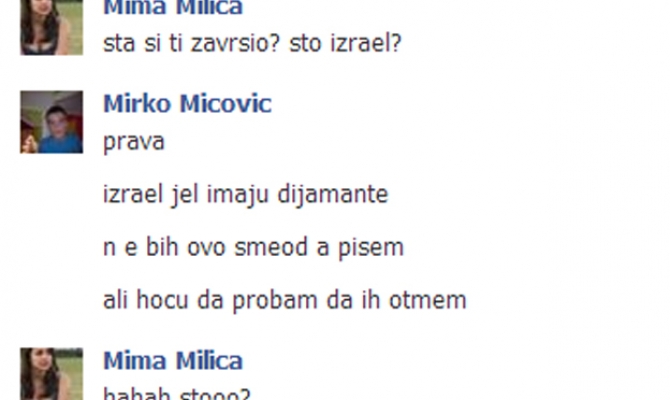Click the word 'pisem' in Mirko's message

pyautogui.click(x=371, y=249)
